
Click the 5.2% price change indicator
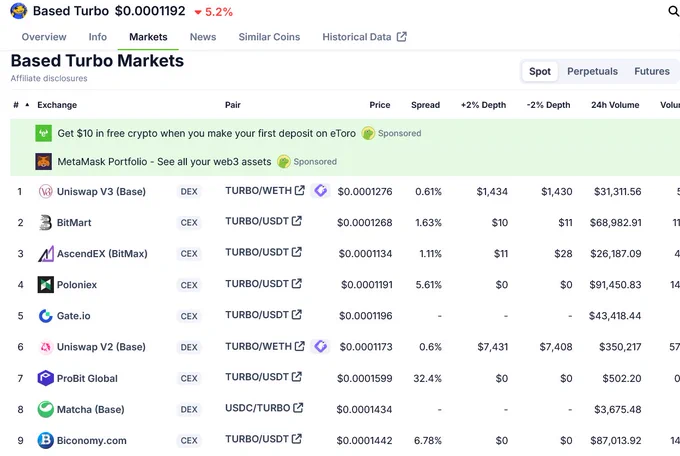tap(214, 12)
